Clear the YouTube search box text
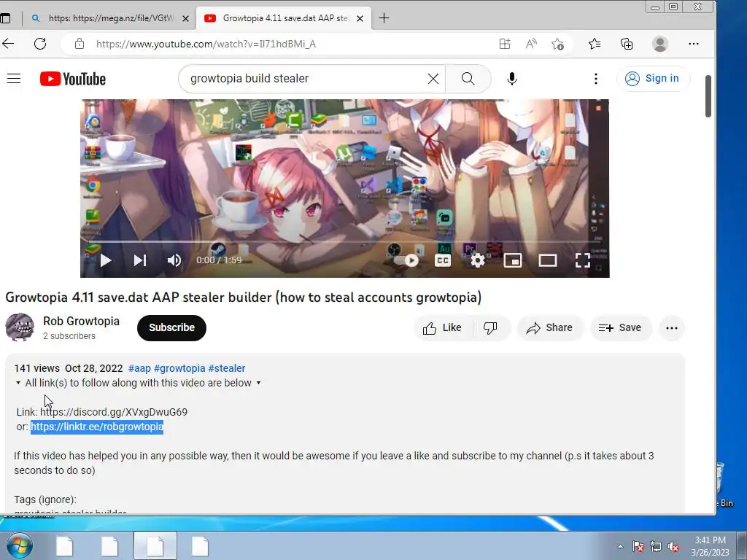747x560 pixels. click(433, 79)
